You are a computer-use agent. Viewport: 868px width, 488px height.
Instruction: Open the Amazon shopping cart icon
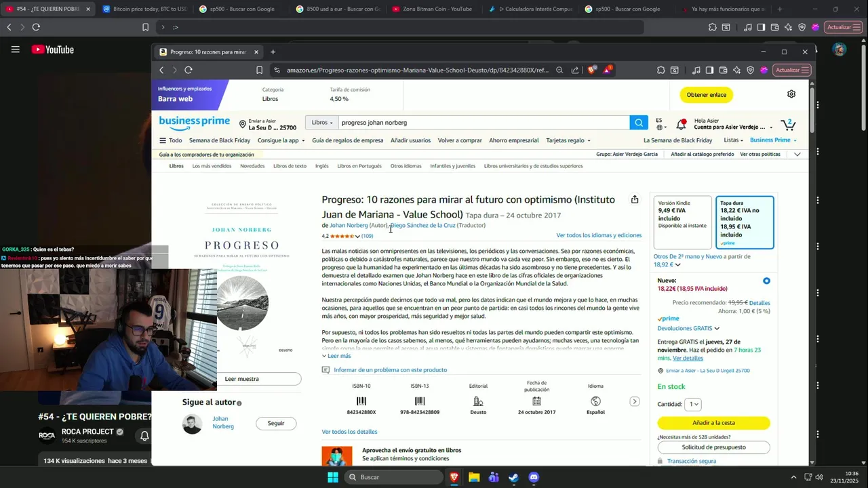788,125
